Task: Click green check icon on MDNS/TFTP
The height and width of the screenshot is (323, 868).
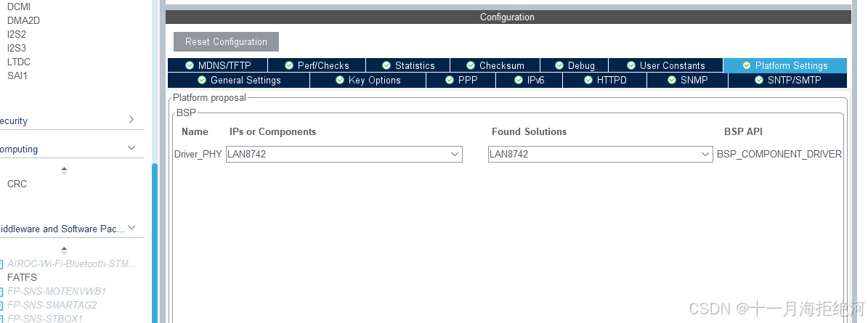Action: (x=190, y=65)
